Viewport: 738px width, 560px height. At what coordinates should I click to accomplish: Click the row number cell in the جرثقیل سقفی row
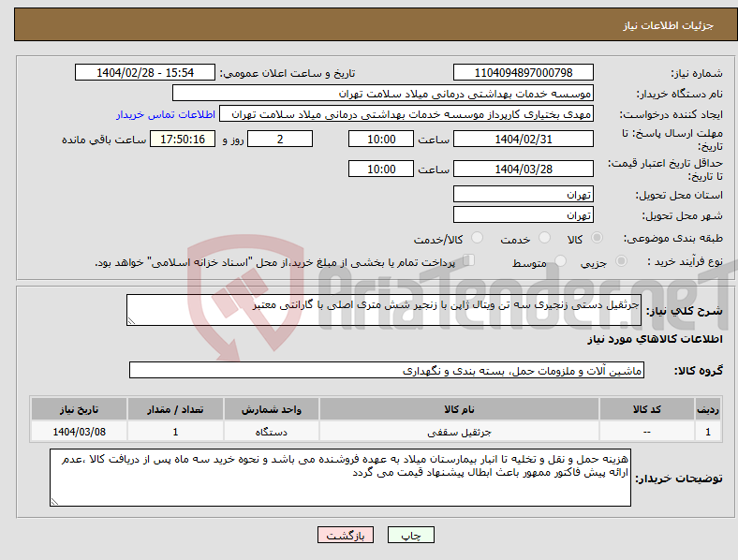(708, 432)
